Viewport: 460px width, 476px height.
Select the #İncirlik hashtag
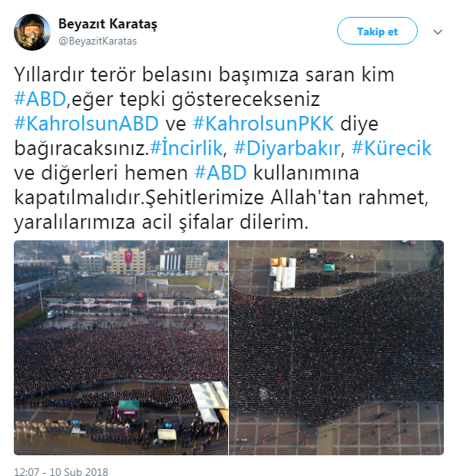(x=187, y=148)
